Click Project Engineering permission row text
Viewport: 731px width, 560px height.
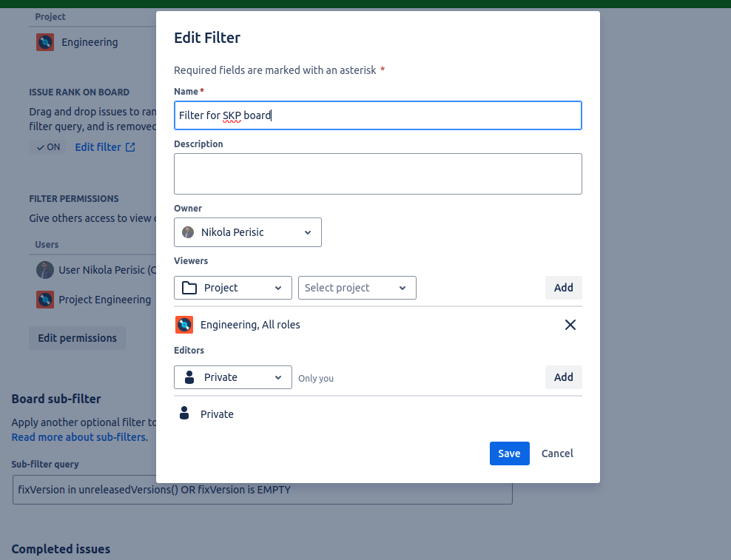105,300
